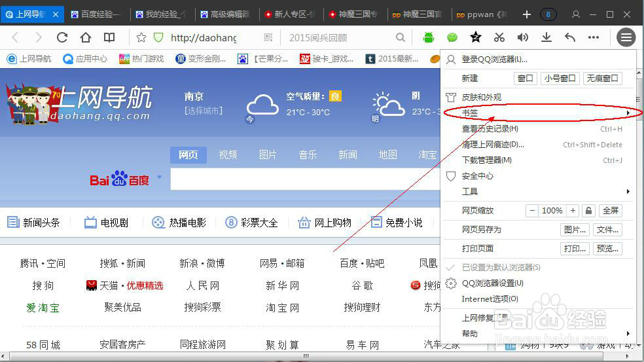Open a new tab plus button

click(x=527, y=14)
